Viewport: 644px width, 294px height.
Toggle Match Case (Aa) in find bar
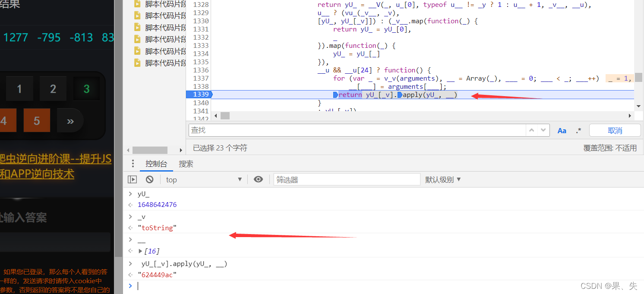point(562,131)
